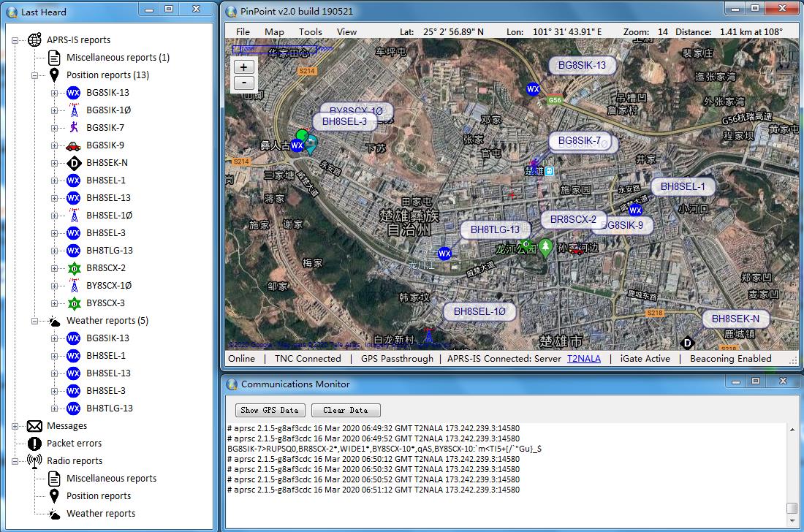
Task: Click the envelope icon for Messages
Action: pyautogui.click(x=35, y=426)
